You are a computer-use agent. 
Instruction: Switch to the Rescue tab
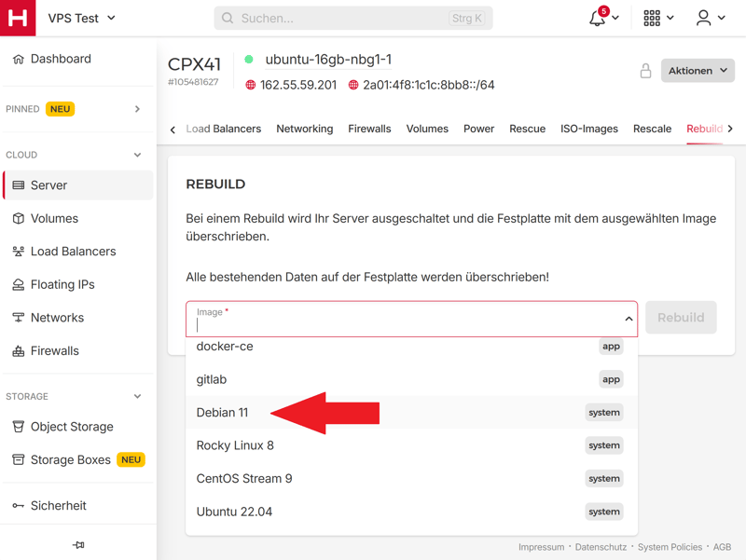527,129
